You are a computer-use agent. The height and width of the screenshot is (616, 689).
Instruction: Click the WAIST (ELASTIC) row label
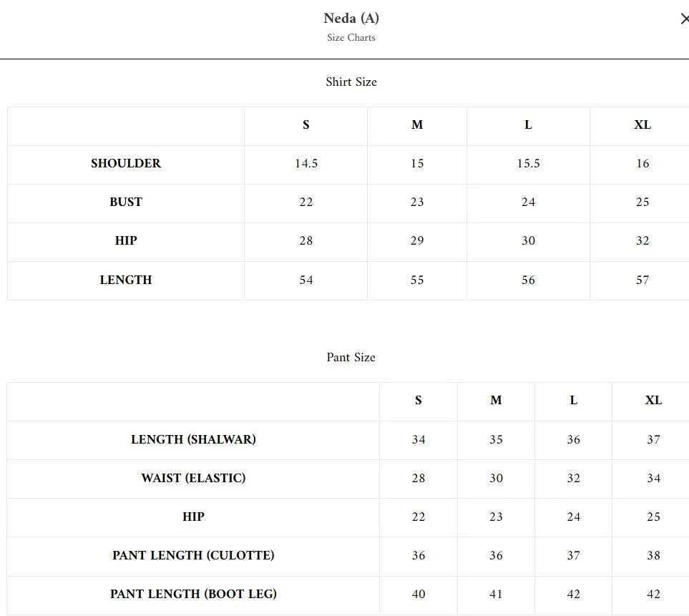pos(193,478)
